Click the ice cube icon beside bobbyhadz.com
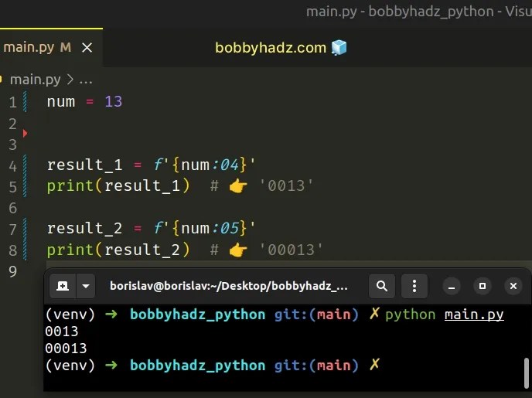 click(x=339, y=47)
